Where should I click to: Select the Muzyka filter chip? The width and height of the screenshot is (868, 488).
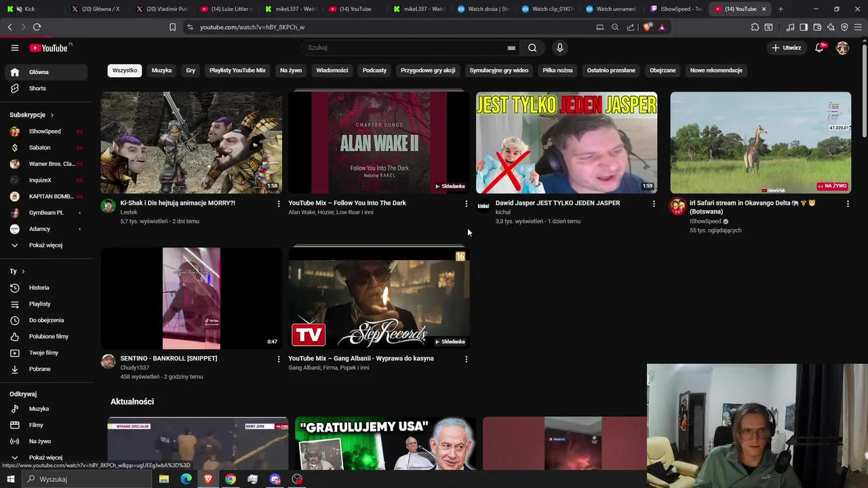(x=161, y=70)
